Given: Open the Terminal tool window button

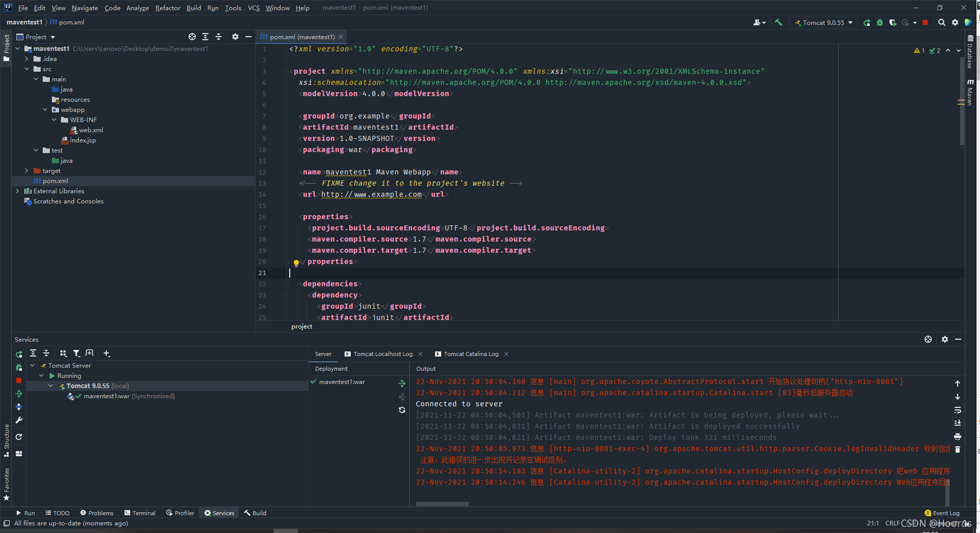Looking at the screenshot, I should tap(140, 513).
